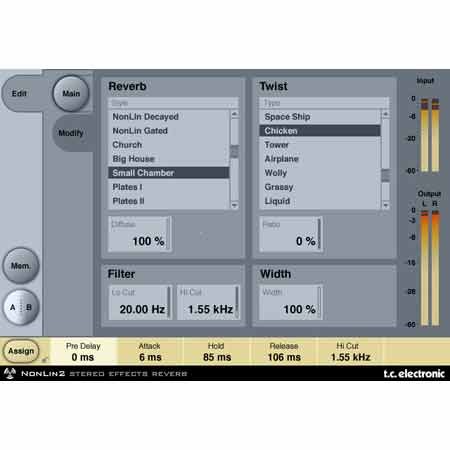Pick Liquid twist type
Viewport: 450px width, 450px height.
[x=320, y=201]
